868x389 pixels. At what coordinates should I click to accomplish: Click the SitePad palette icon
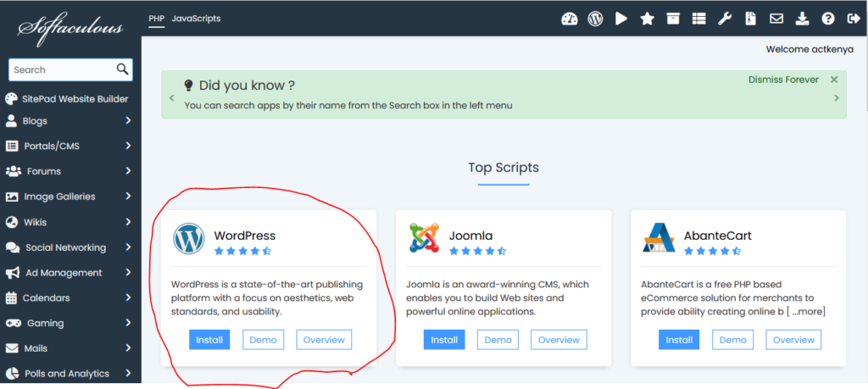11,99
